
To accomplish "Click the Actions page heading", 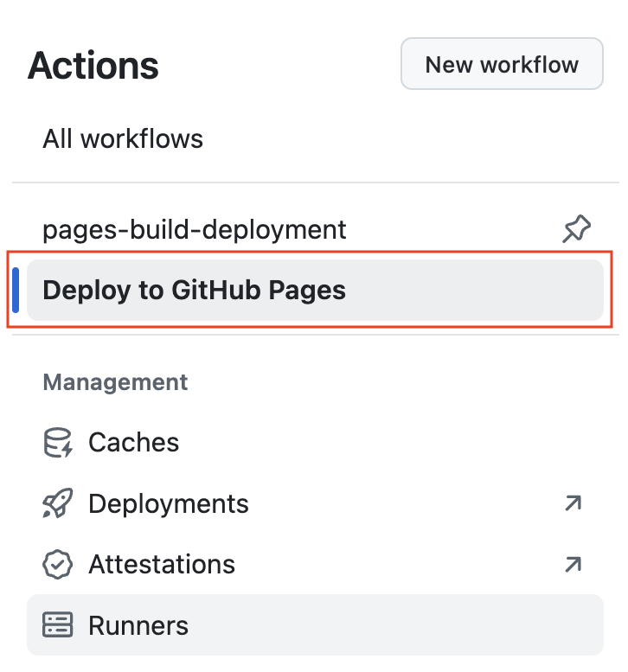I will click(93, 66).
